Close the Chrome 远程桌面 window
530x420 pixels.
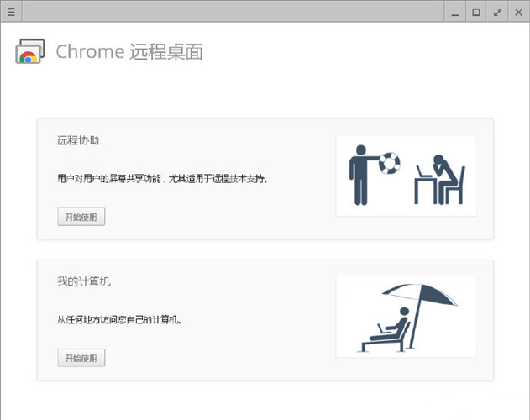pos(518,13)
